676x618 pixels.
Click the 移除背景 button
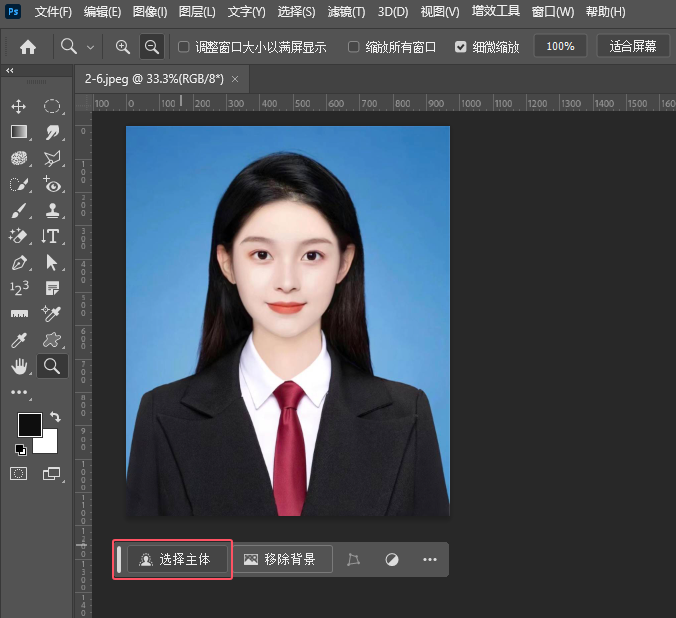(281, 560)
